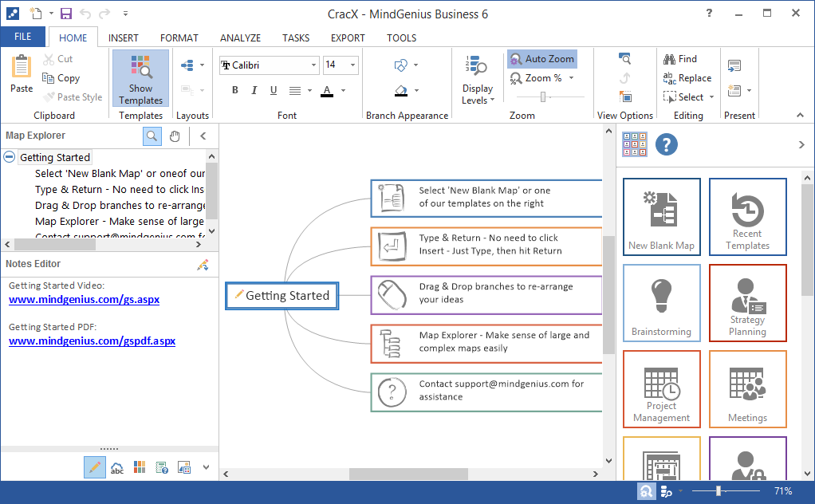Image resolution: width=815 pixels, height=504 pixels.
Task: Click the status bar zoom slider handle
Action: click(718, 491)
